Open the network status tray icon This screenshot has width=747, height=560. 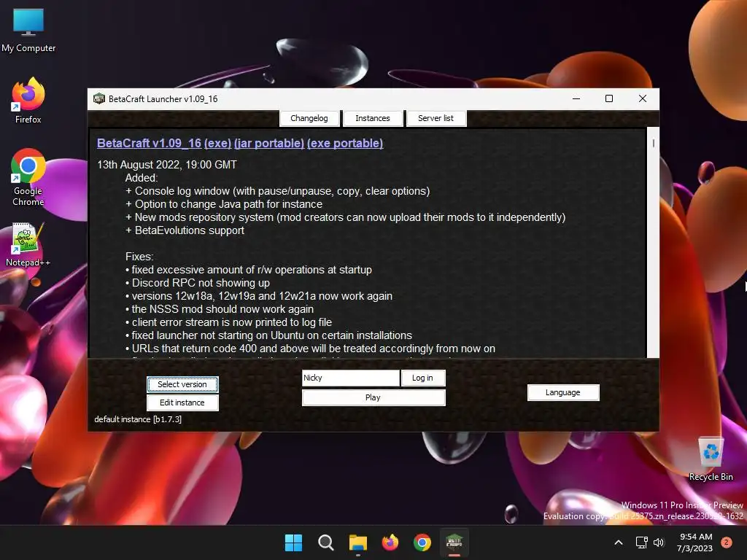click(x=642, y=542)
